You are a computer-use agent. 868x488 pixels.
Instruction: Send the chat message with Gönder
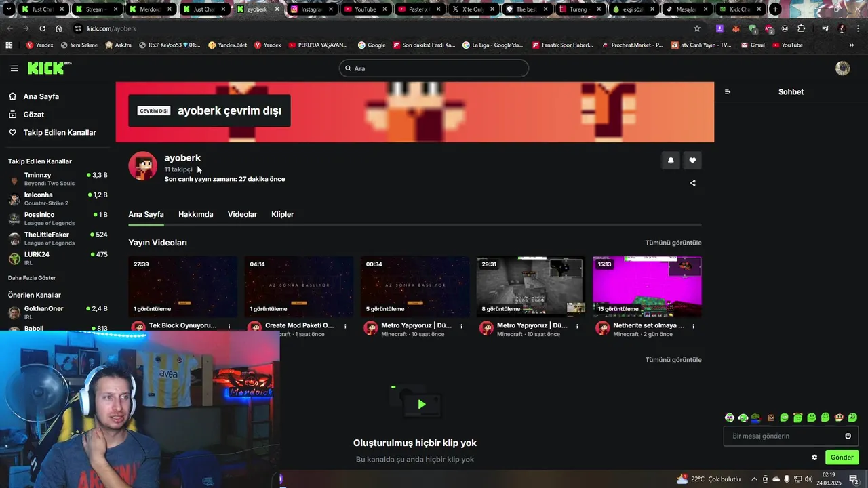[842, 457]
